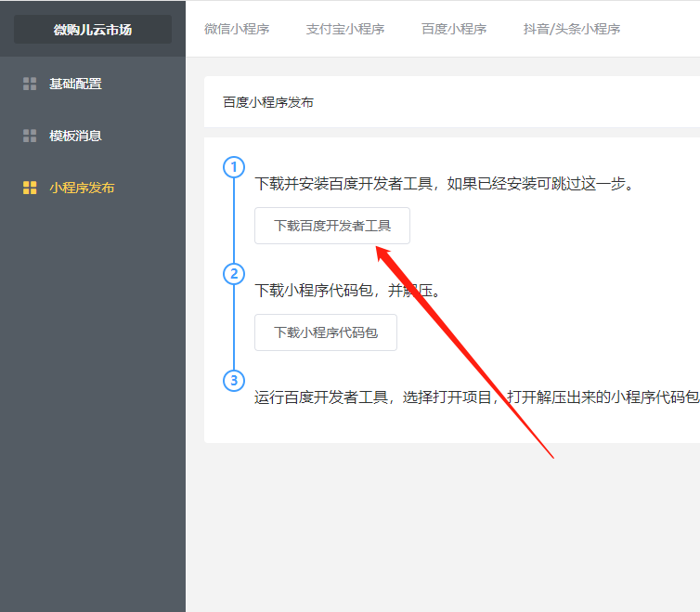The height and width of the screenshot is (612, 700).
Task: Click the 下载小程序代码包 button
Action: [x=326, y=332]
